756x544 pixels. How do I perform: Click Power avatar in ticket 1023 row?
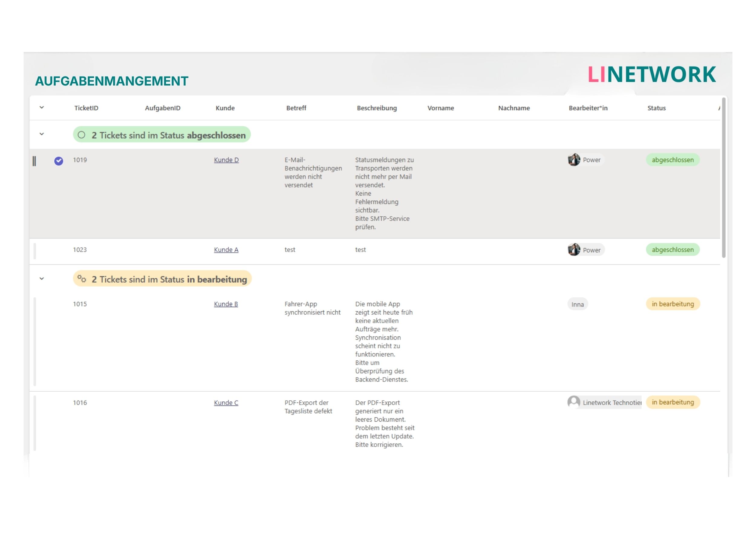click(574, 250)
